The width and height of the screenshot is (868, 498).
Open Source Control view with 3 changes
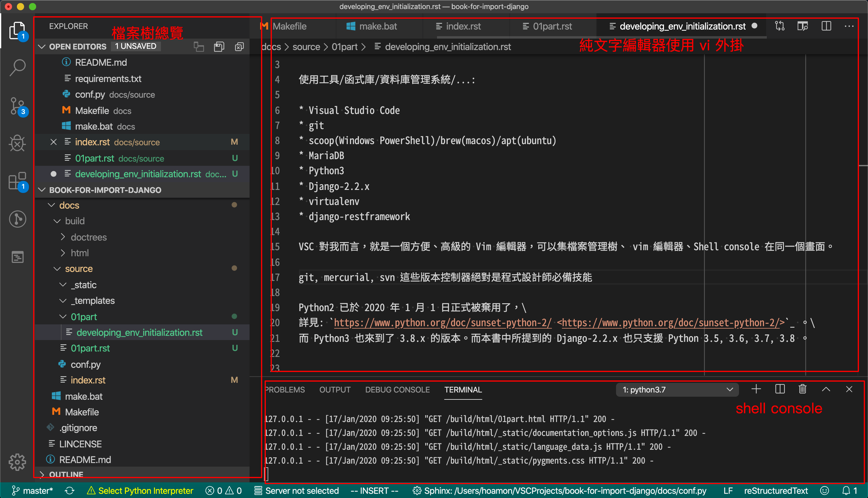17,106
